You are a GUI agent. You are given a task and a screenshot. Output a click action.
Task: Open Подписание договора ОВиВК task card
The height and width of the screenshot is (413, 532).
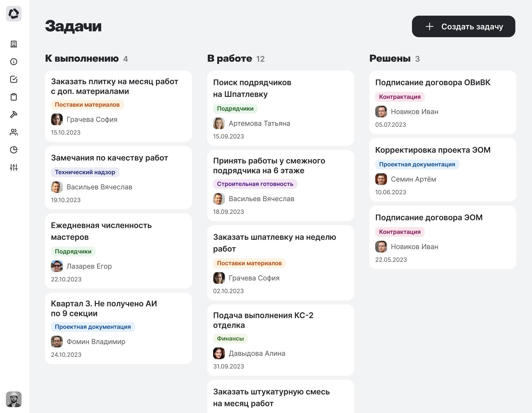click(433, 83)
